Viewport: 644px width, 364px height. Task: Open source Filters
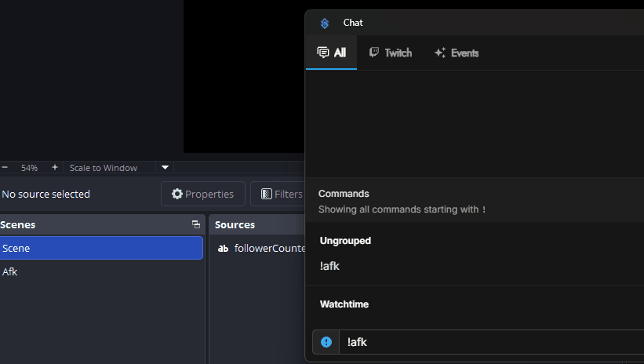[281, 194]
